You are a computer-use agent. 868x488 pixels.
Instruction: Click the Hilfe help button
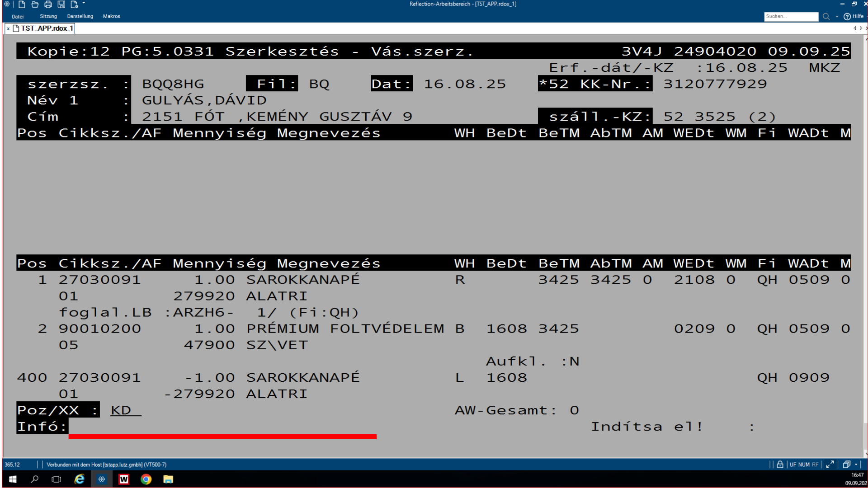click(x=854, y=17)
